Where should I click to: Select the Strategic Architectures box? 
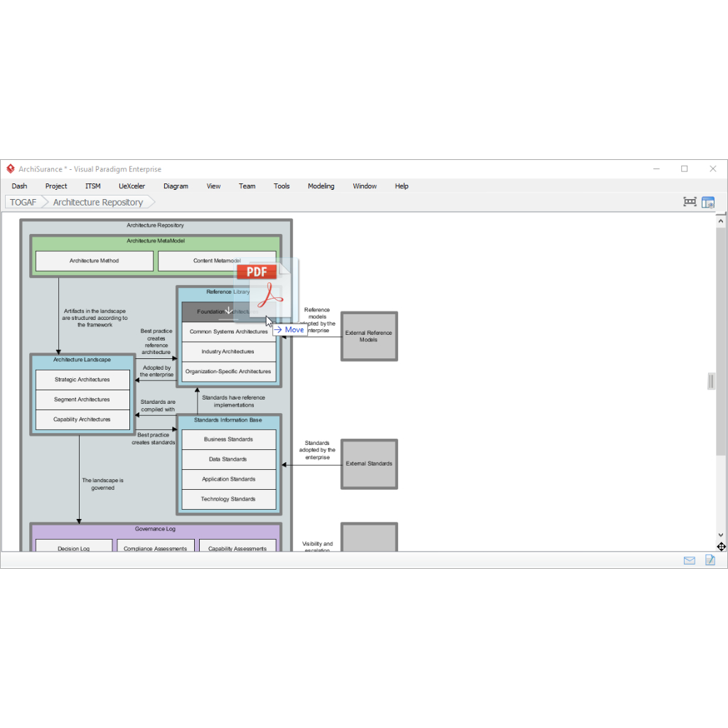click(82, 380)
